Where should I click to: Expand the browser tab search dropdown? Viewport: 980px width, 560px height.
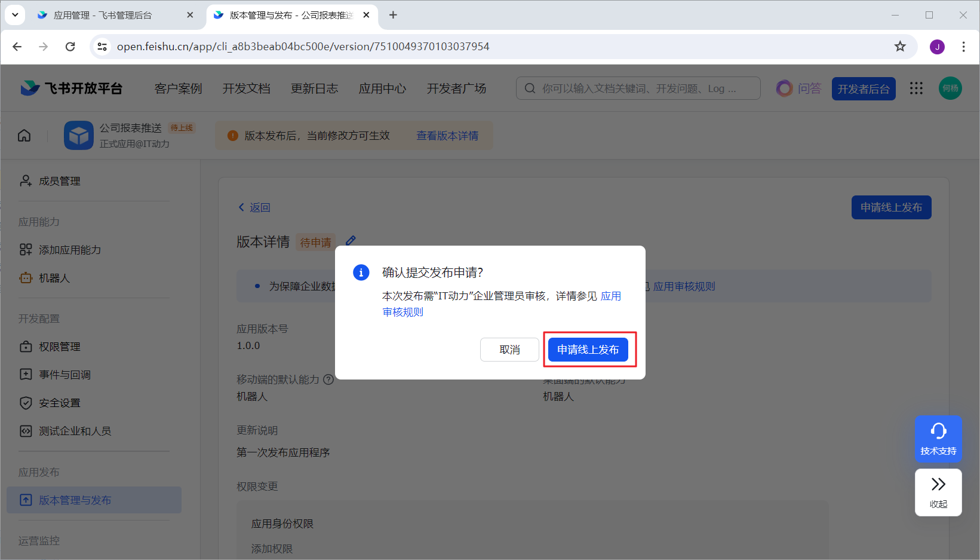tap(15, 15)
